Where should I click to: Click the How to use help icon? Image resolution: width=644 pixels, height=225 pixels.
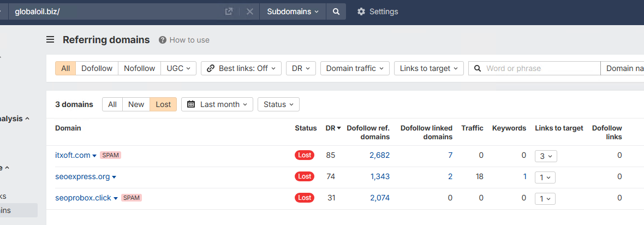tap(163, 40)
